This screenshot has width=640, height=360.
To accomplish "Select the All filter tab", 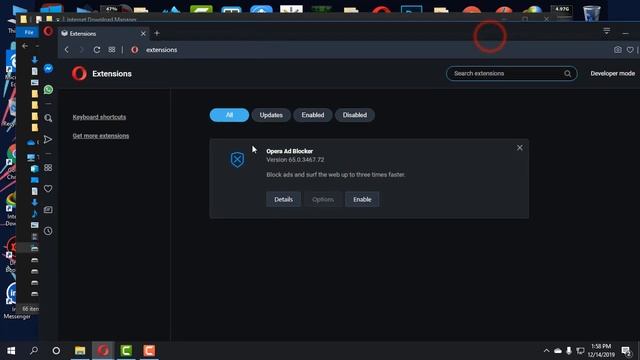I will [229, 115].
